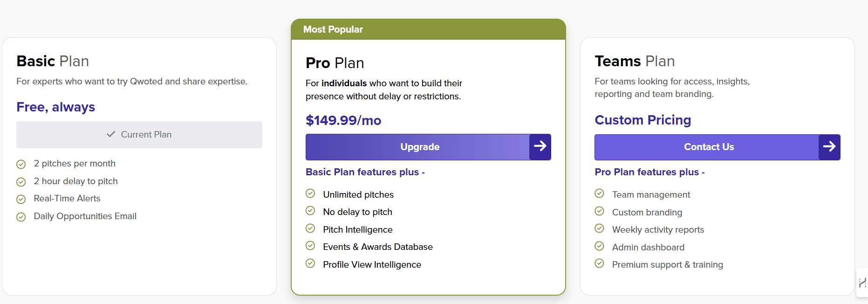The image size is (868, 304).
Task: Click the checkmark icon beside 2 pitches per month
Action: [x=21, y=164]
